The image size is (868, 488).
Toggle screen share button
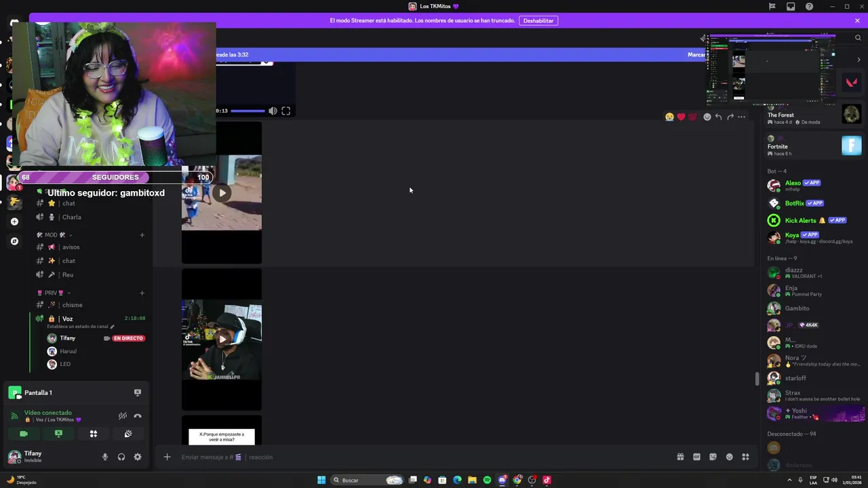click(58, 434)
